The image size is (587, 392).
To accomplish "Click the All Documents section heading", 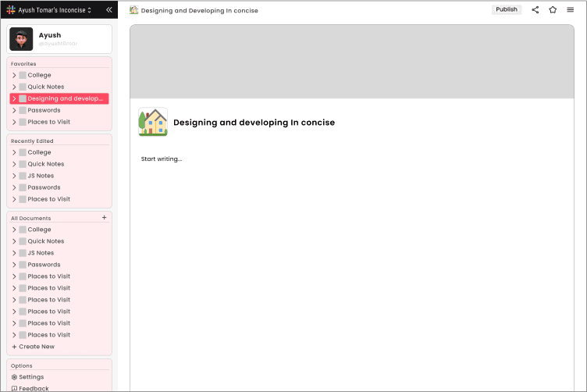I will pos(30,219).
